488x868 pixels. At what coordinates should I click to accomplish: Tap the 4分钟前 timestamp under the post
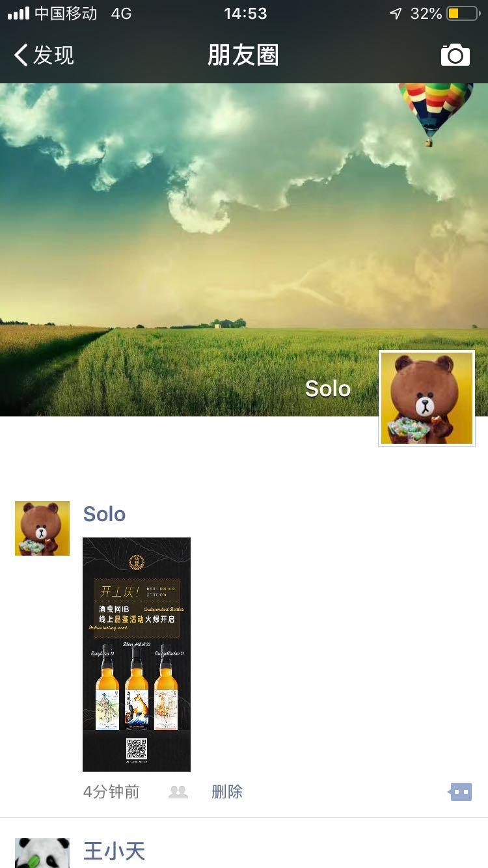pyautogui.click(x=111, y=792)
